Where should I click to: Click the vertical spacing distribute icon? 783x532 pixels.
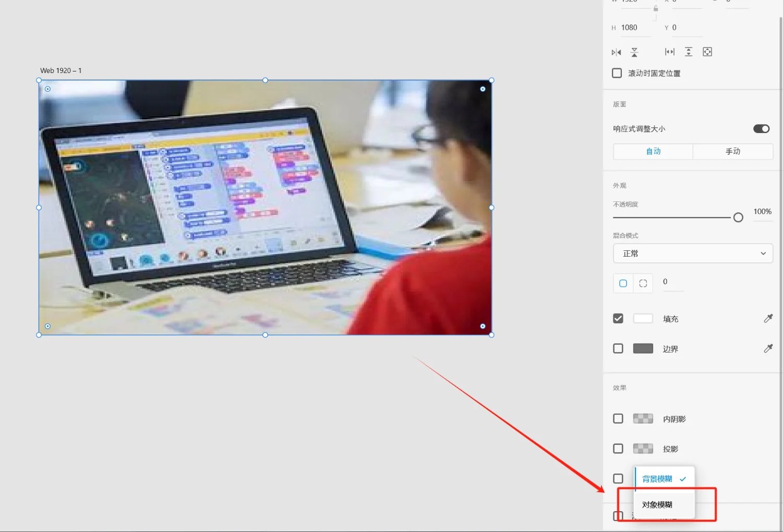pyautogui.click(x=689, y=52)
